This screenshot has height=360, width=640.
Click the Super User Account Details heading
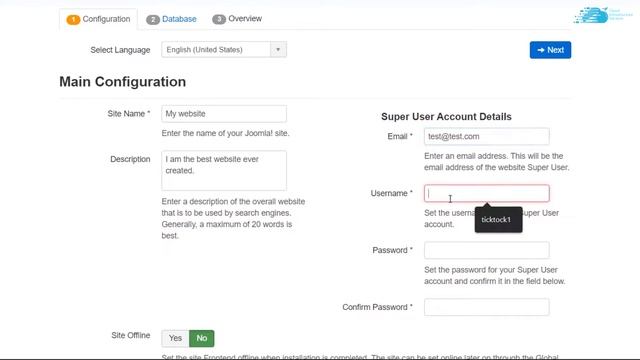point(446,117)
